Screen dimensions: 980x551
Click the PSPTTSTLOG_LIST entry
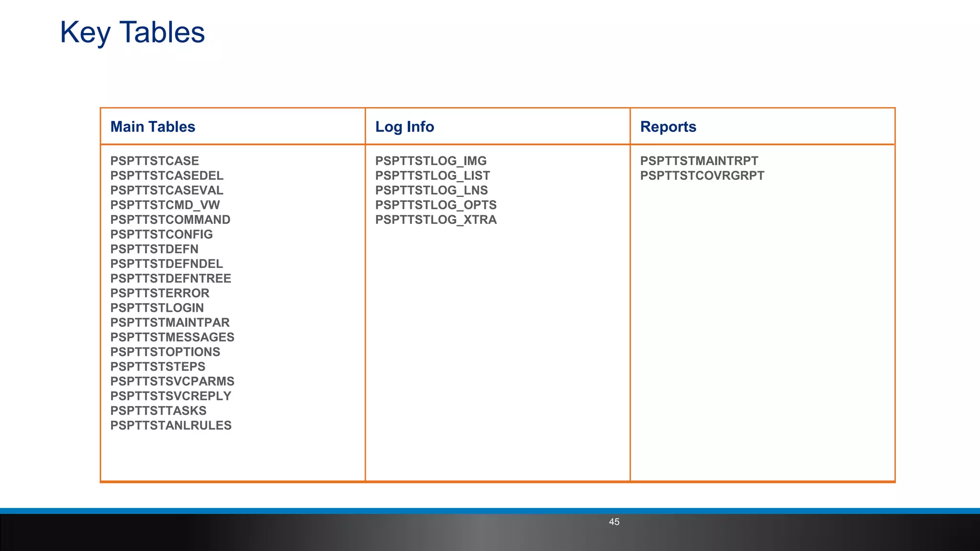click(x=433, y=176)
